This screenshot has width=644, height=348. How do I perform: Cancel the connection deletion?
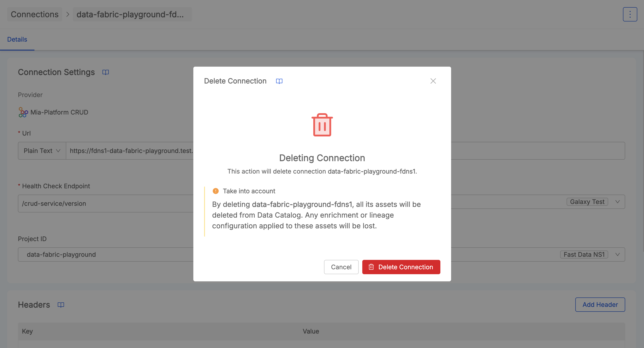[341, 267]
